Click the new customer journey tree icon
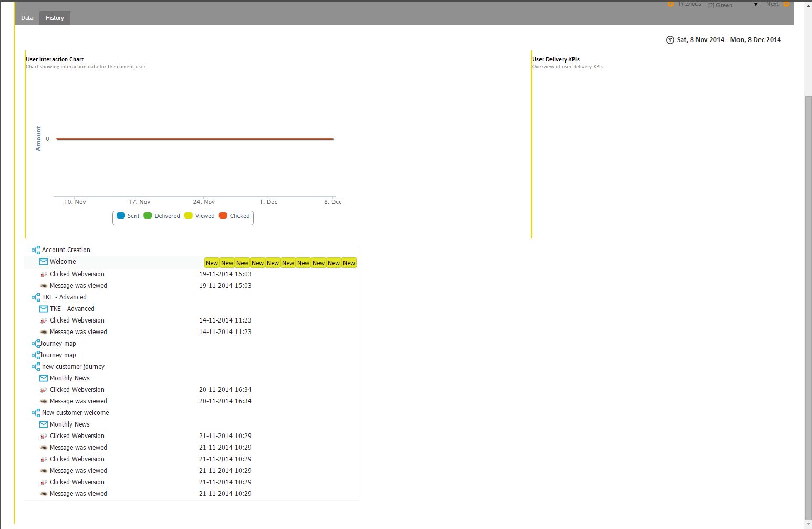The width and height of the screenshot is (812, 529). tap(36, 367)
